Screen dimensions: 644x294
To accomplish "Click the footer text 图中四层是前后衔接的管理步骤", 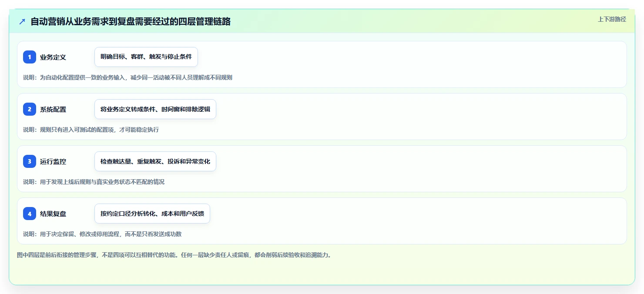I will pos(174,255).
